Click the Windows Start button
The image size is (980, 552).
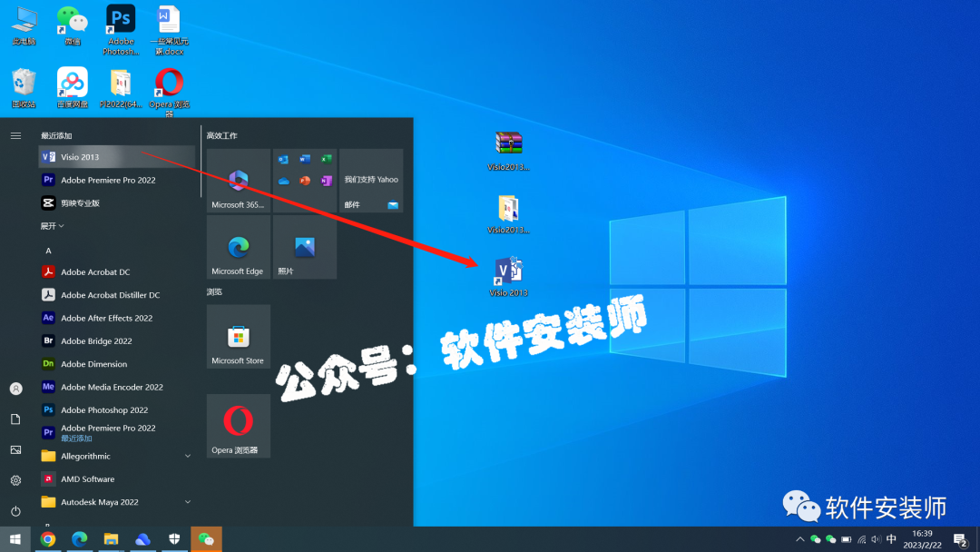click(x=15, y=539)
